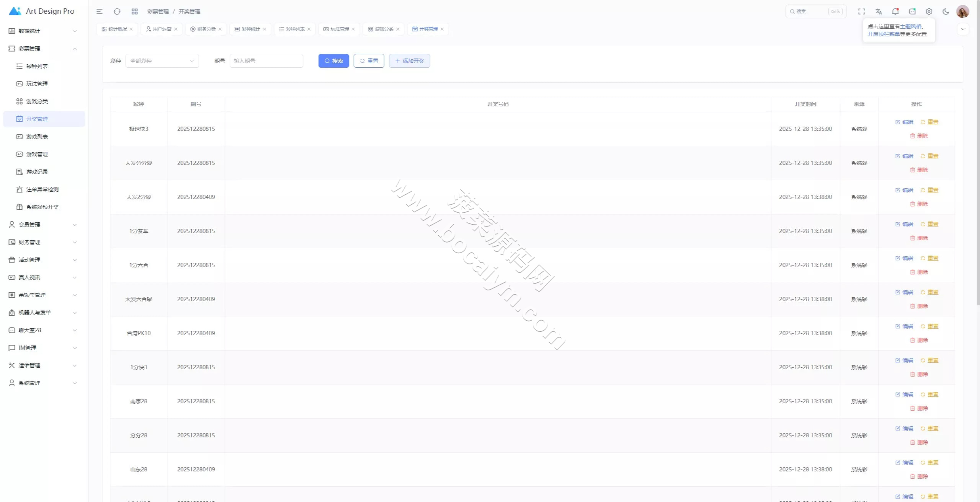
Task: Open the quick-access grid icon in header
Action: [x=135, y=11]
